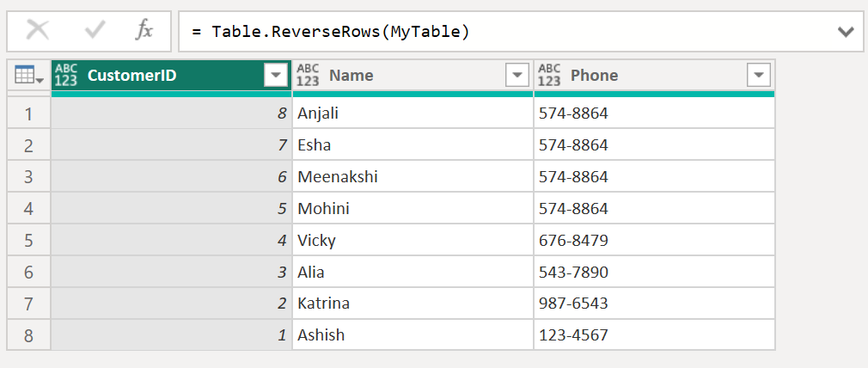Open the table menu icon in corner
The height and width of the screenshot is (368, 868).
click(29, 77)
